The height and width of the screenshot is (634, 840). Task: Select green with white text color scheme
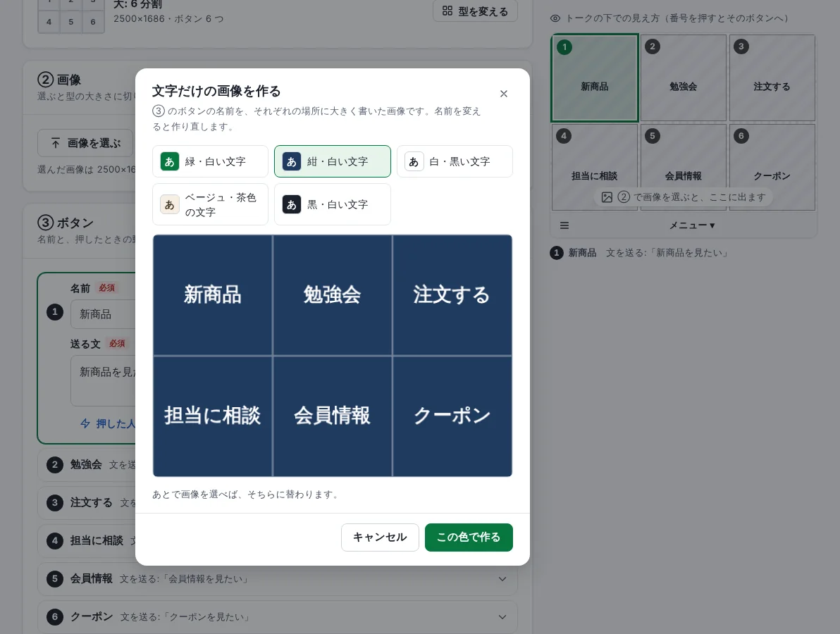[210, 161]
